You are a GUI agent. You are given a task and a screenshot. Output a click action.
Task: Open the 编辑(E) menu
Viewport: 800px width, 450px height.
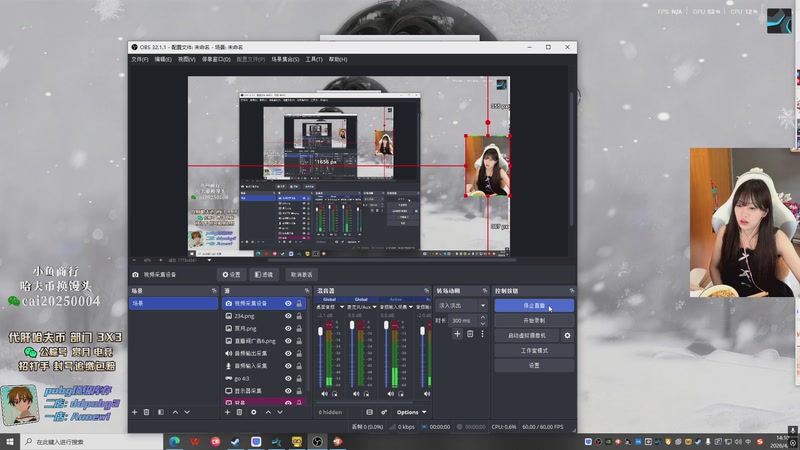pyautogui.click(x=163, y=60)
